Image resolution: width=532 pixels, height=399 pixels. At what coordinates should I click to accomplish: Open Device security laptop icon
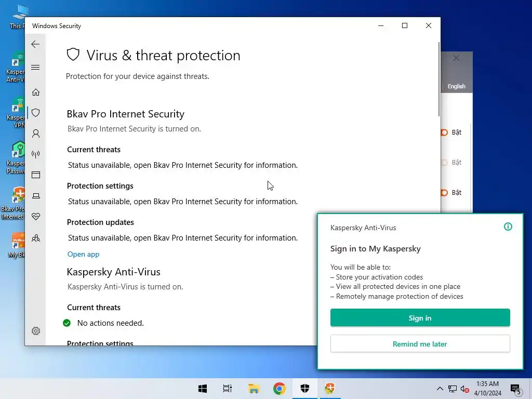coord(36,196)
